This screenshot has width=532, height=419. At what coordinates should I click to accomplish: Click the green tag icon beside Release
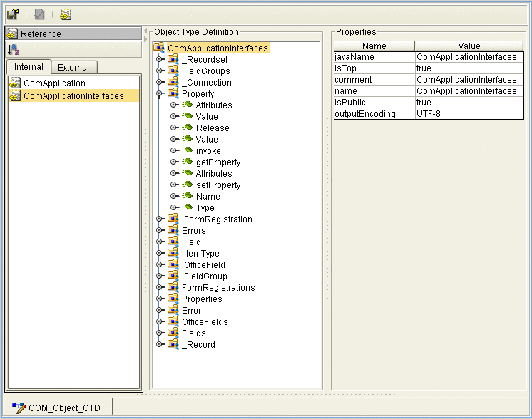(x=187, y=128)
